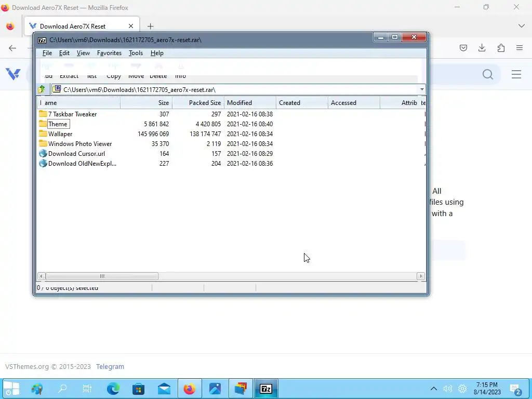Open Firefox extensions puzzle icon
Image resolution: width=532 pixels, height=399 pixels.
pos(501,48)
